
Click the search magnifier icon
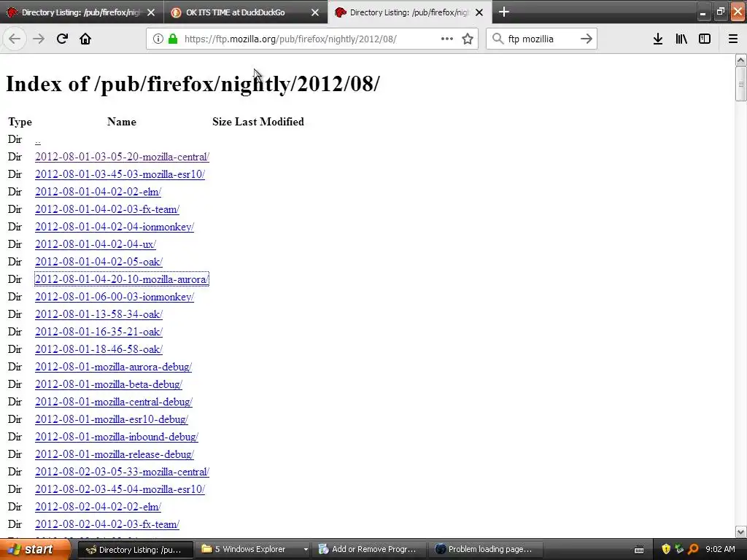[498, 39]
